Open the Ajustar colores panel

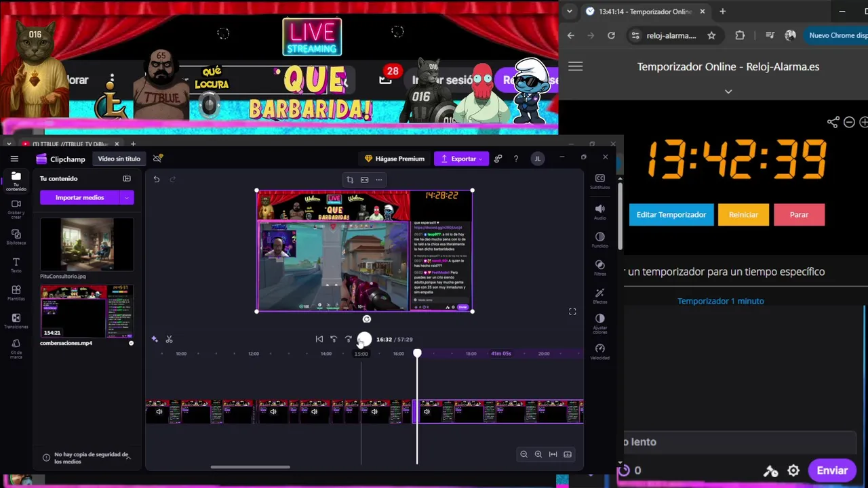599,323
